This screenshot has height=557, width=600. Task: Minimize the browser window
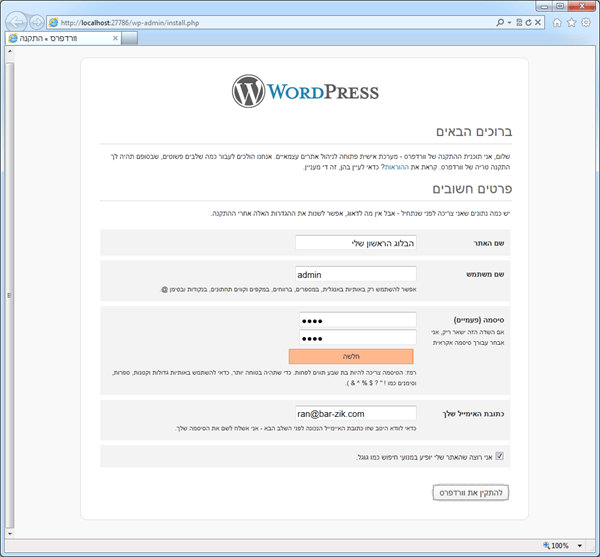(544, 6)
